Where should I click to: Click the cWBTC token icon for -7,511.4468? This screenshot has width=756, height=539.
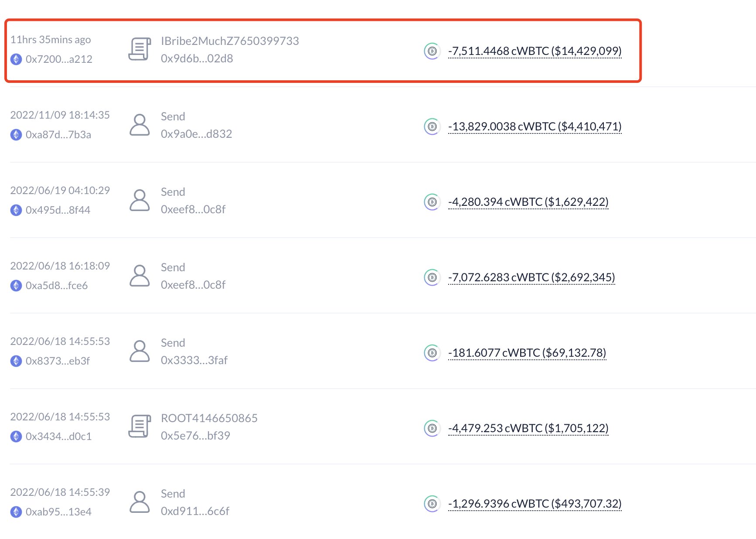click(432, 51)
